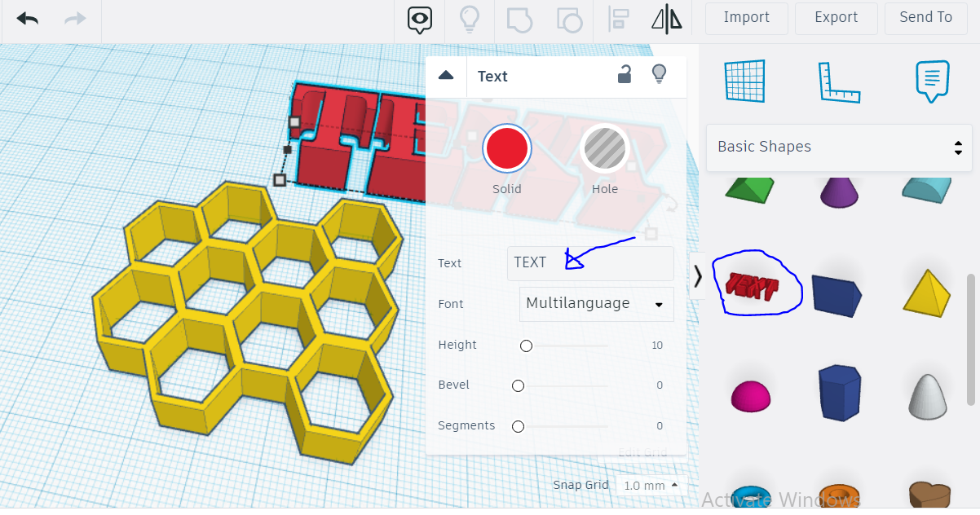Group the selected shapes
This screenshot has width=980, height=515.
(x=519, y=19)
